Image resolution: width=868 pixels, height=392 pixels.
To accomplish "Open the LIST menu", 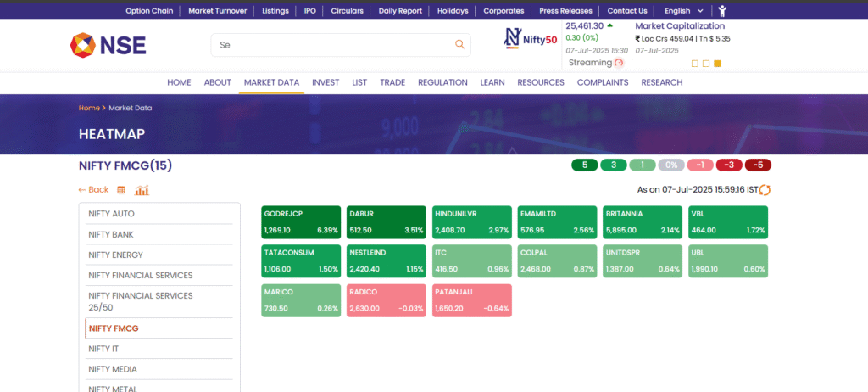I will (359, 82).
